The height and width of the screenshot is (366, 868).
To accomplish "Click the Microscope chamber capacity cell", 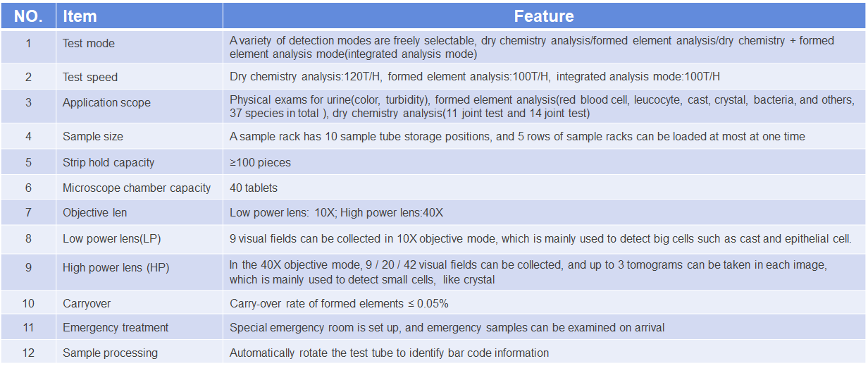I will coord(139,188).
